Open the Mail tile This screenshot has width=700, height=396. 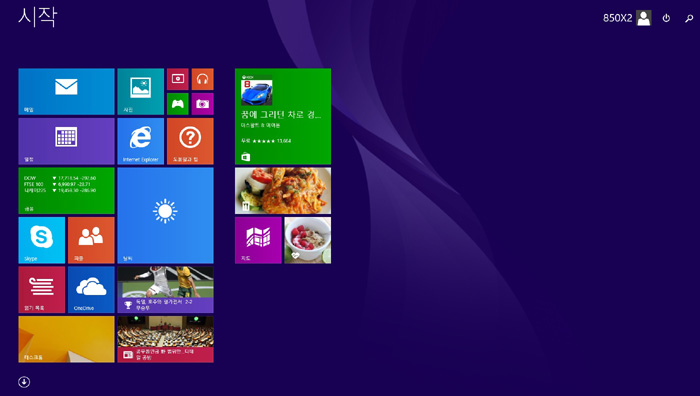click(x=67, y=92)
